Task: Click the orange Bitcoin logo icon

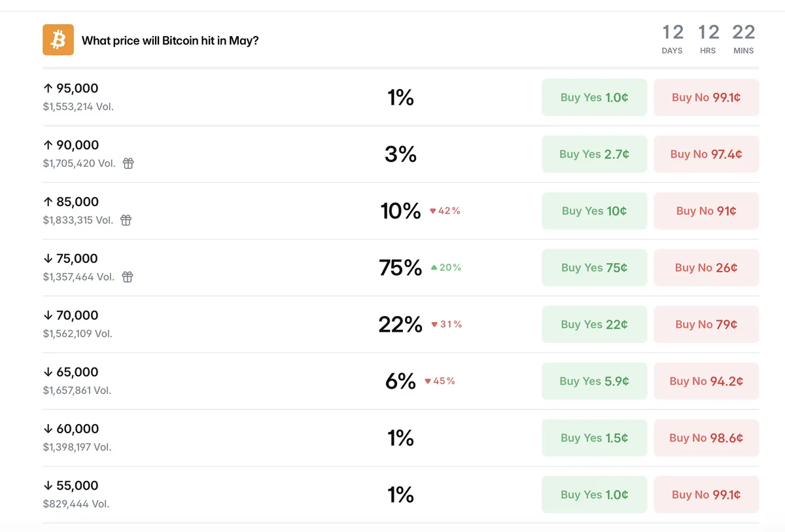Action: click(58, 40)
